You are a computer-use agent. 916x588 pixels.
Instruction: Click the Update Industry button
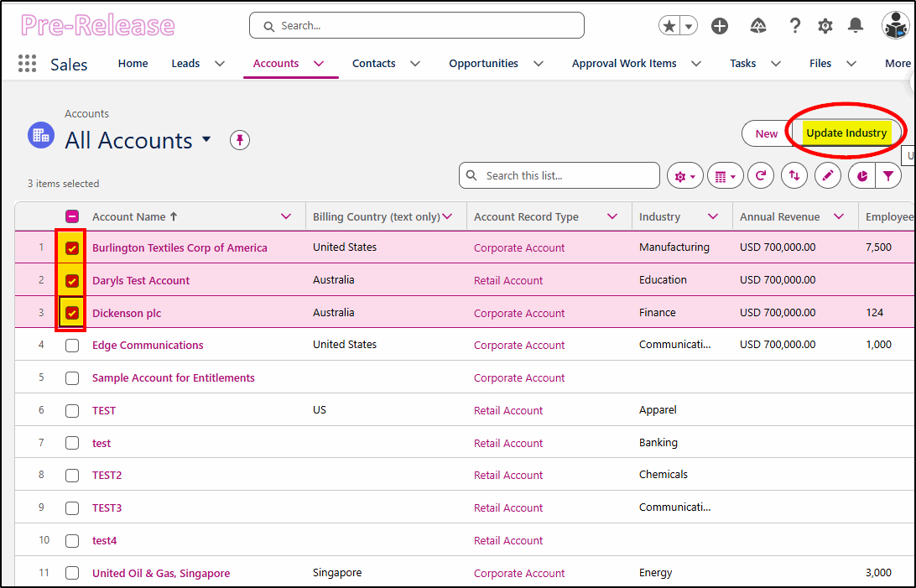[x=846, y=133]
